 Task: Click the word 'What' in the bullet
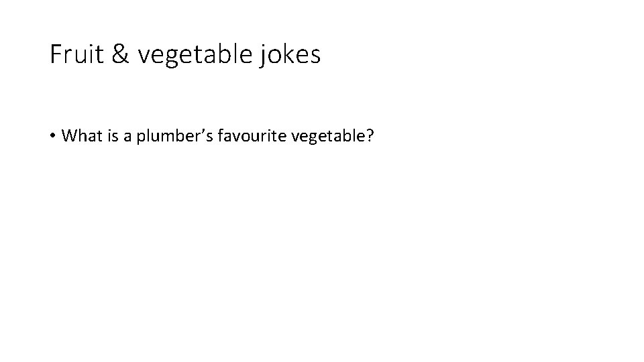pos(82,135)
